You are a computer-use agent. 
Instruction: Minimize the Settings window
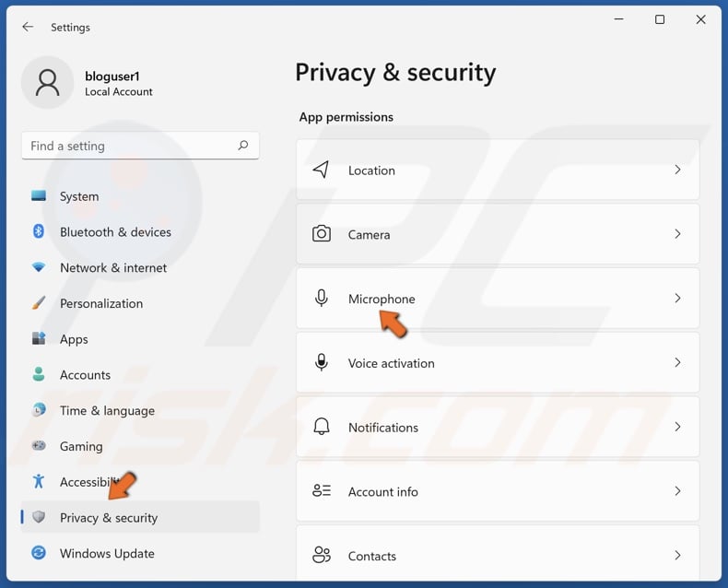(619, 19)
